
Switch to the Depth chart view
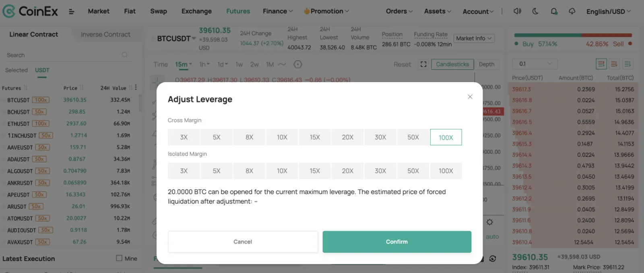(x=487, y=64)
